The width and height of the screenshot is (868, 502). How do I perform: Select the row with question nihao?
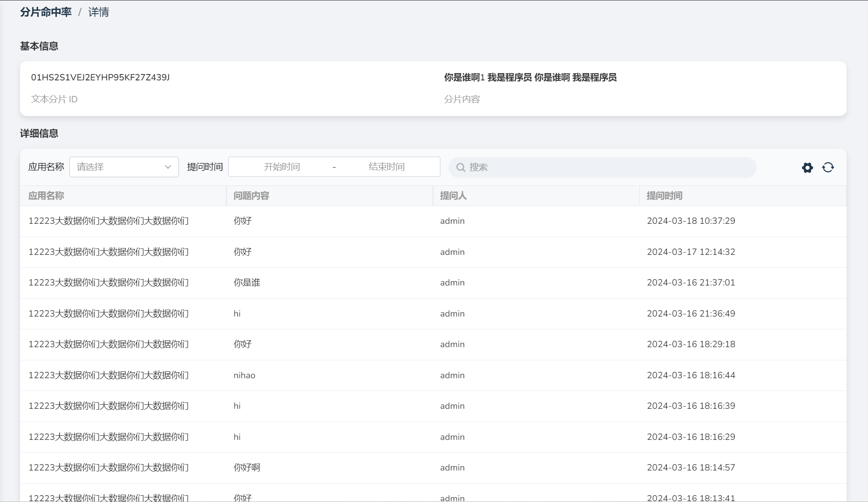point(244,375)
